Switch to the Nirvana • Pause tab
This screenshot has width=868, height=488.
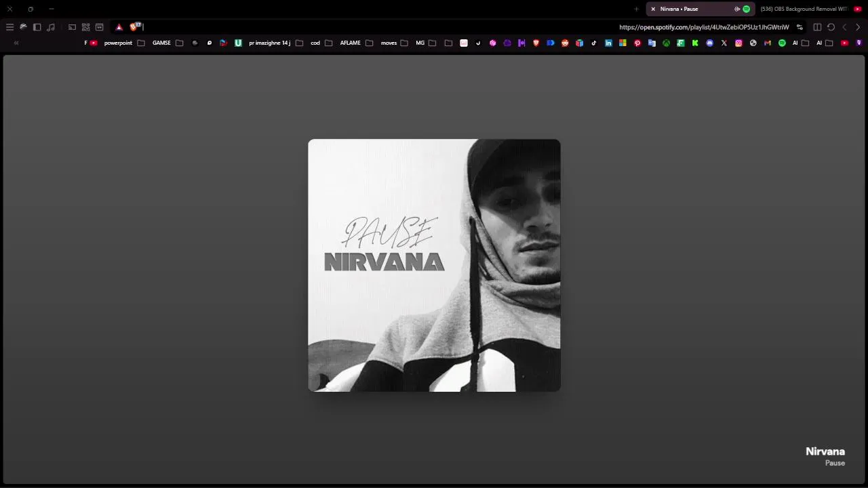tap(701, 9)
